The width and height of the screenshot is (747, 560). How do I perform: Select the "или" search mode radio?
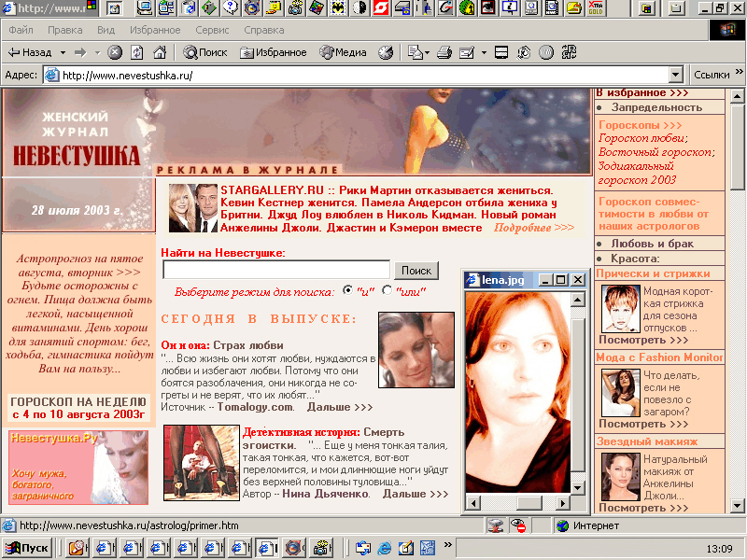point(387,289)
